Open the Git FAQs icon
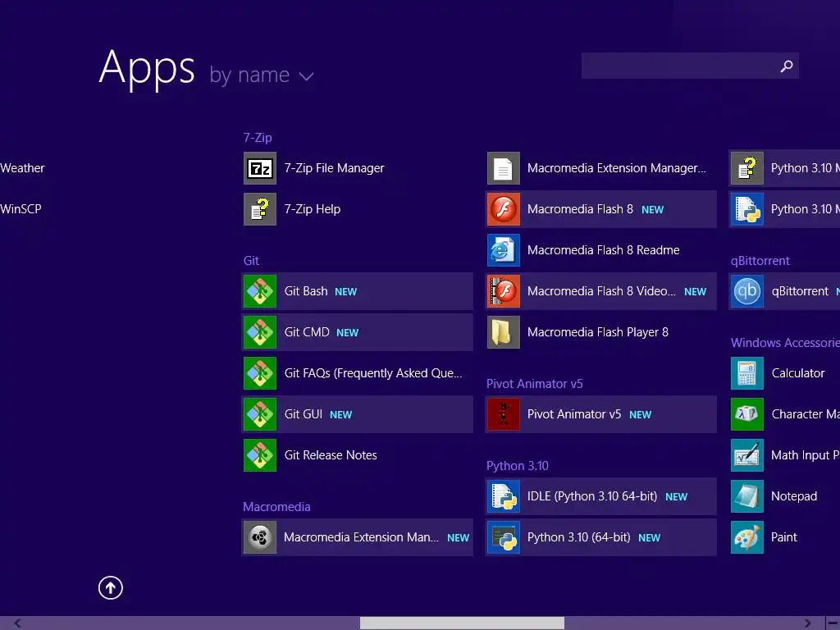This screenshot has width=840, height=630. pos(260,373)
